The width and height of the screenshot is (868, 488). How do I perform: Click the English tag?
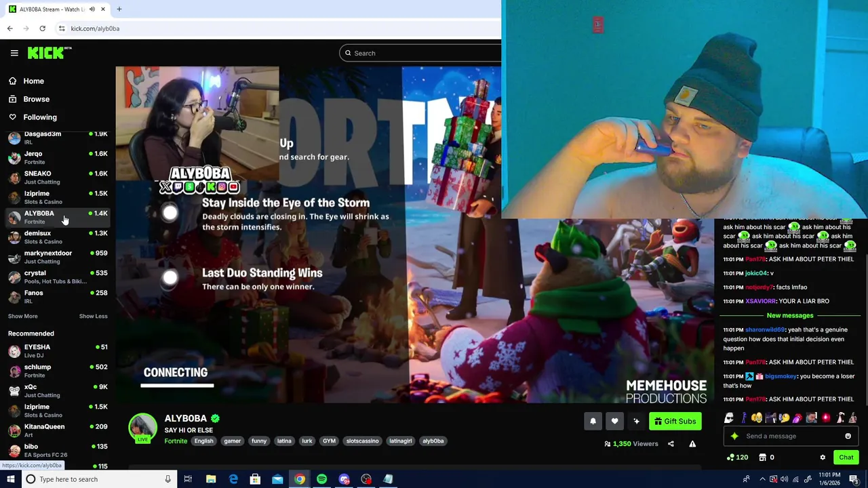(x=203, y=441)
